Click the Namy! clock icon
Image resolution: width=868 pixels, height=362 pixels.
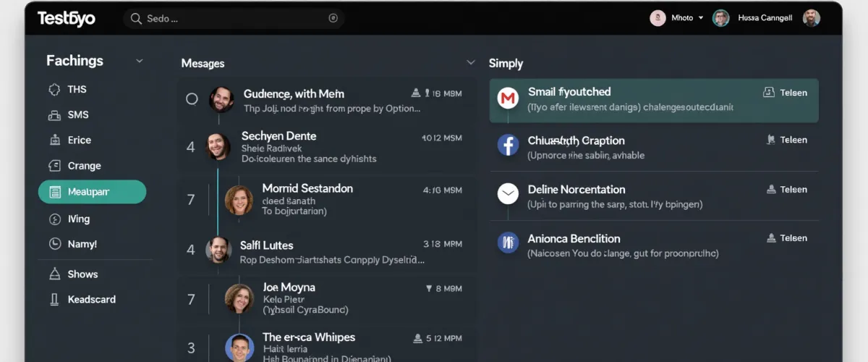coord(54,244)
